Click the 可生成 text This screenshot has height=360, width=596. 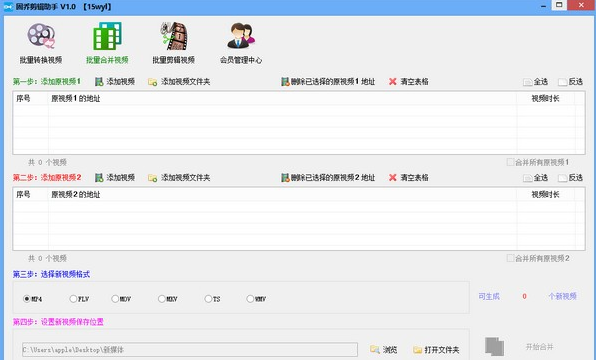click(489, 297)
